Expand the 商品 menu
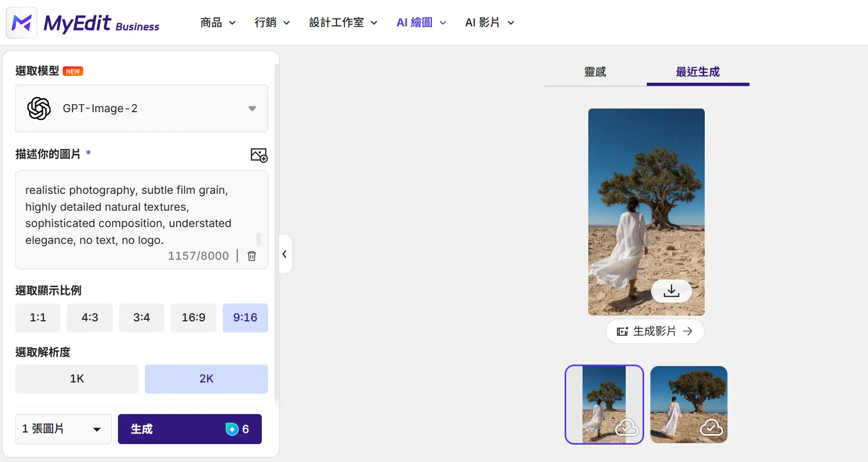Image resolution: width=868 pixels, height=462 pixels. point(218,23)
